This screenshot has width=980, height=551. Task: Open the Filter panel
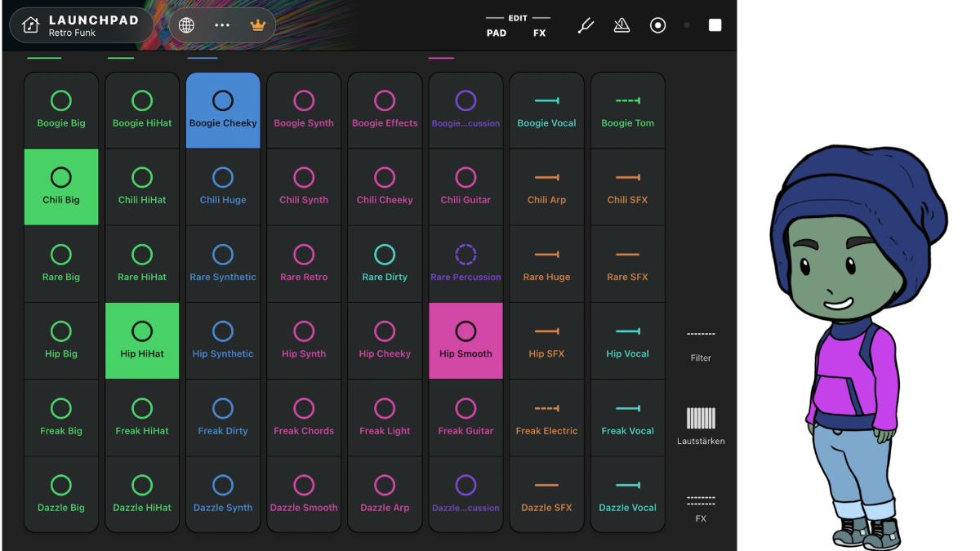coord(701,345)
